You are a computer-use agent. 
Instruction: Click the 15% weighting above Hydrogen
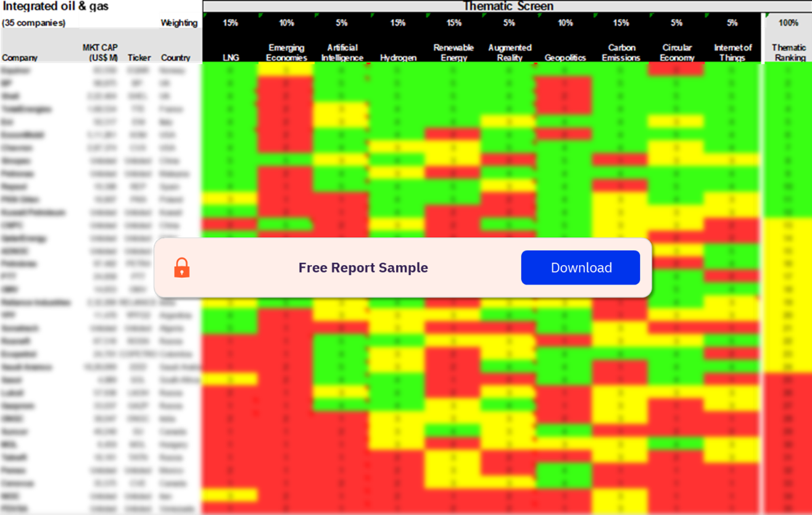(398, 23)
